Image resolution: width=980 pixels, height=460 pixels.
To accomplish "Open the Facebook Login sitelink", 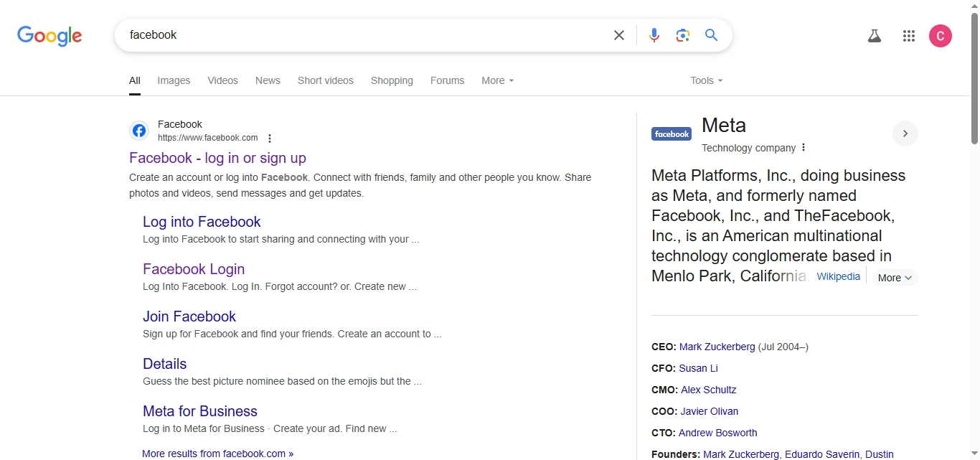I will tap(194, 269).
